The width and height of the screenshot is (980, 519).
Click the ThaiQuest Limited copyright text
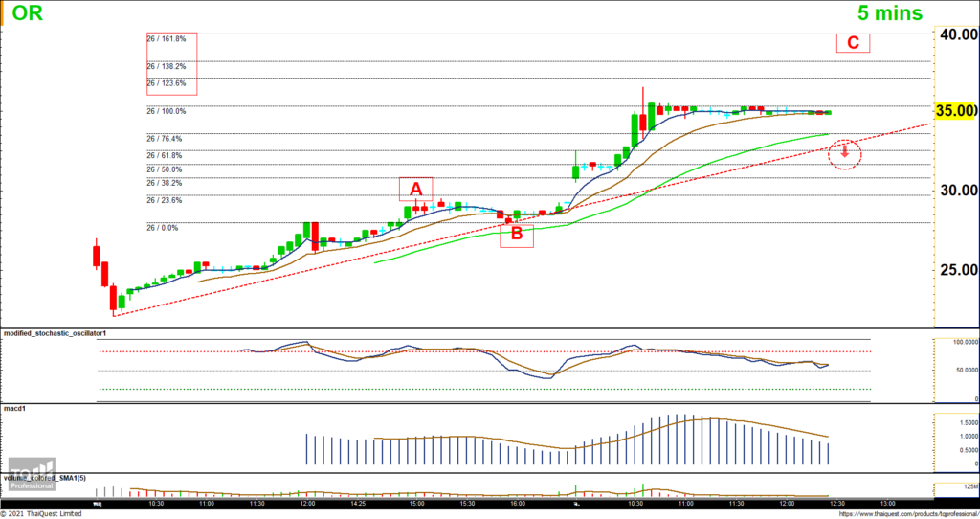click(41, 513)
